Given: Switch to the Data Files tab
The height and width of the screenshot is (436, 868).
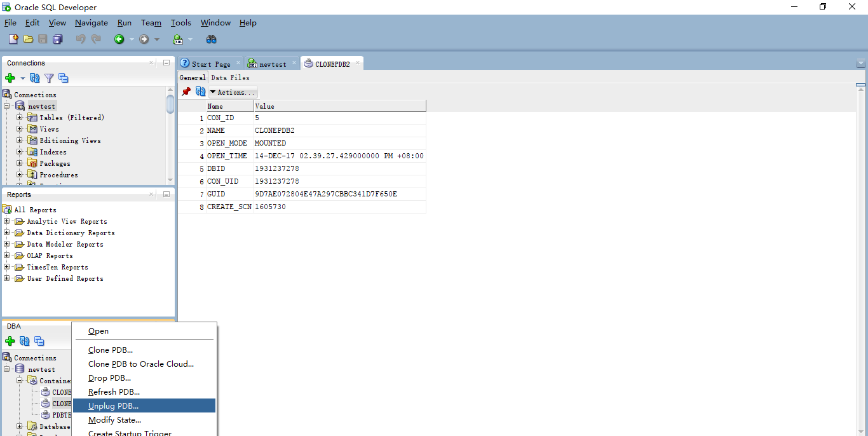Looking at the screenshot, I should [x=230, y=78].
